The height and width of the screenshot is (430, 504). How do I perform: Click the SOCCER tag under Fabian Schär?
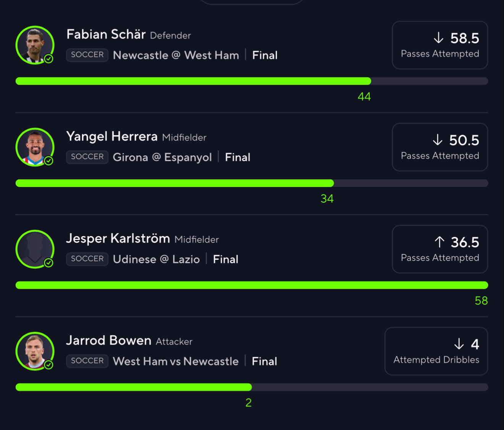(87, 55)
